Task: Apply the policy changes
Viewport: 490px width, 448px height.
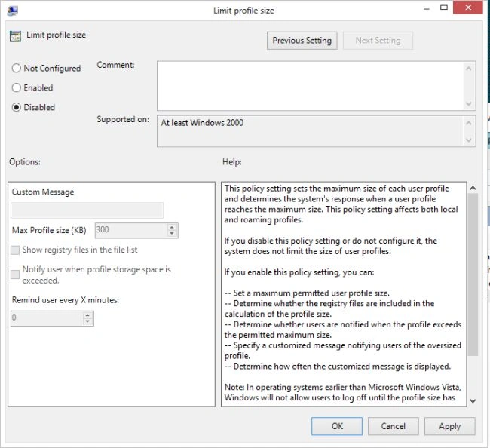Action: tap(450, 426)
